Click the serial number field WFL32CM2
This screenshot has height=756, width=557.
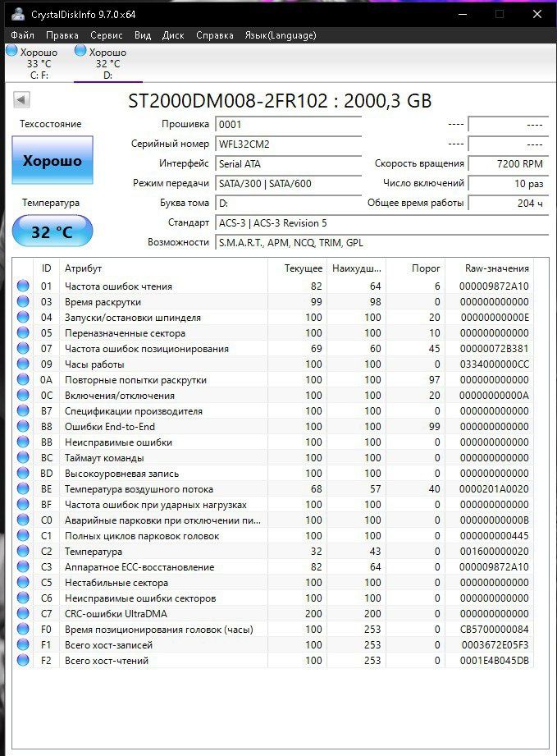click(x=288, y=144)
